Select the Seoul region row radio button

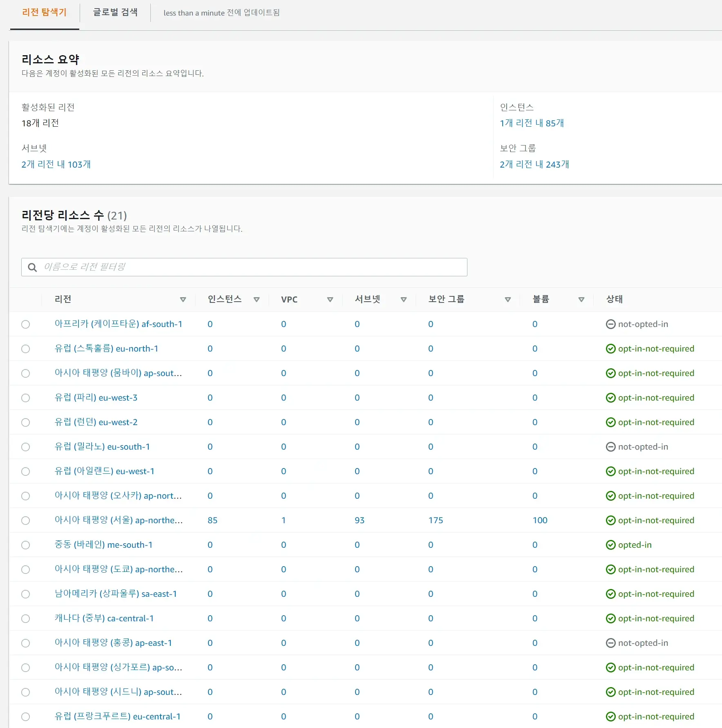click(x=26, y=520)
